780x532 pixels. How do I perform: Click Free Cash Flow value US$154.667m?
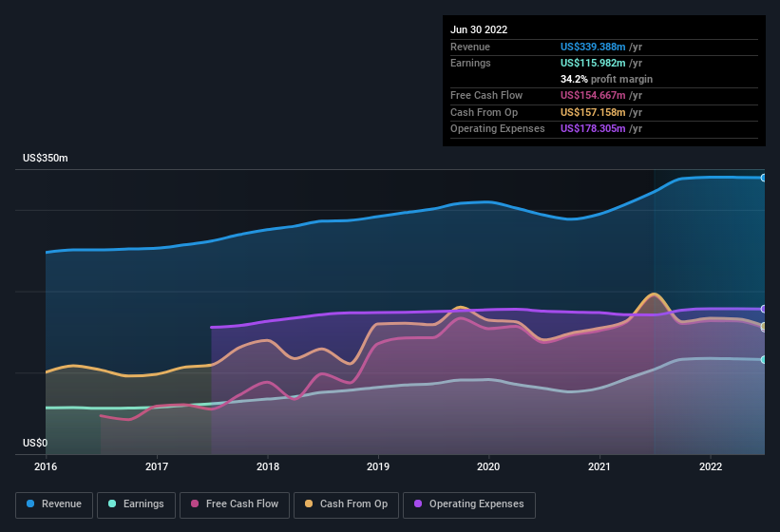pyautogui.click(x=593, y=95)
